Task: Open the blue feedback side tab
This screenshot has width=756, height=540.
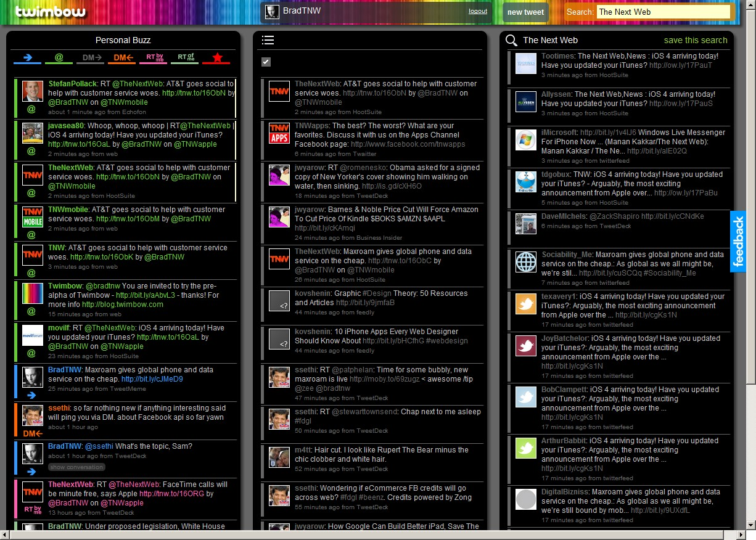Action: (x=738, y=242)
